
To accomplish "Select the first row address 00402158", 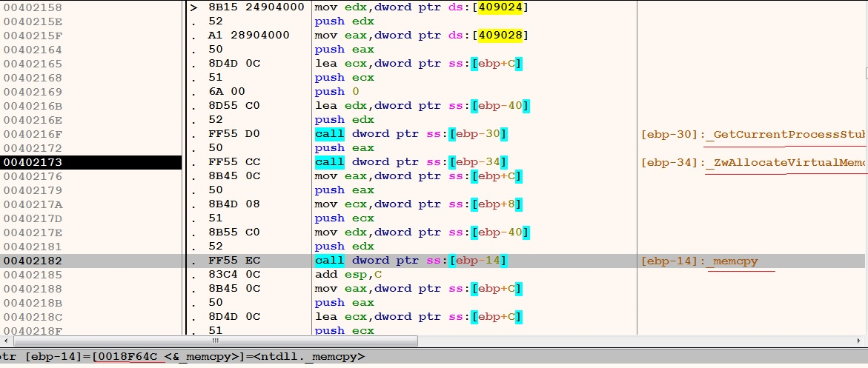I will pos(33,7).
